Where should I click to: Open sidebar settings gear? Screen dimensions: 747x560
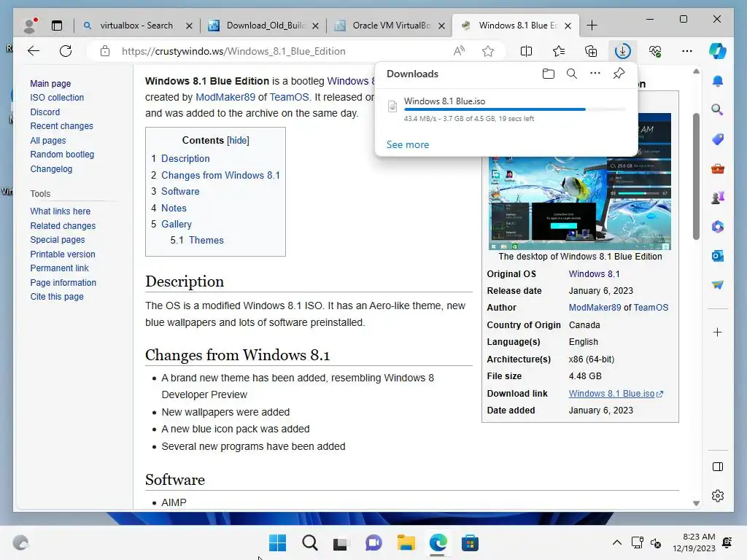coord(718,496)
